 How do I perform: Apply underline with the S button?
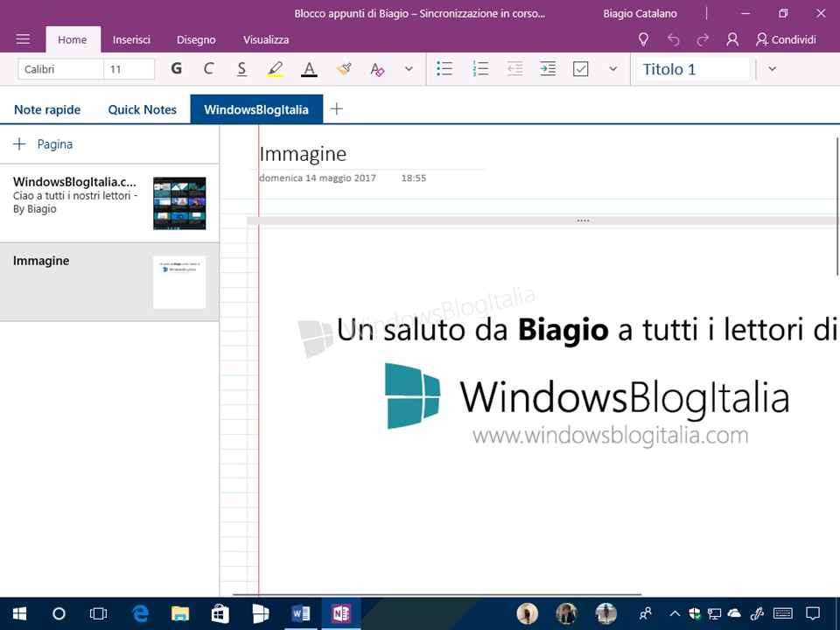click(x=241, y=69)
